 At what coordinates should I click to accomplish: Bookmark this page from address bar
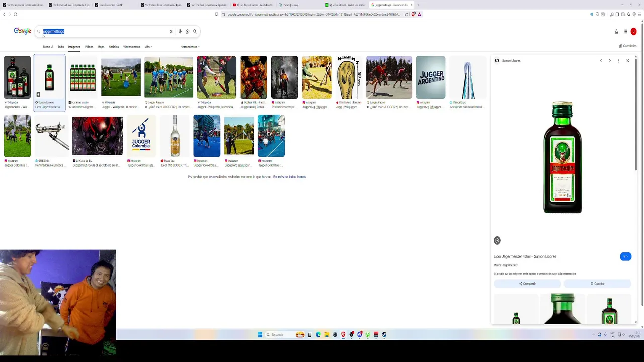(x=216, y=14)
